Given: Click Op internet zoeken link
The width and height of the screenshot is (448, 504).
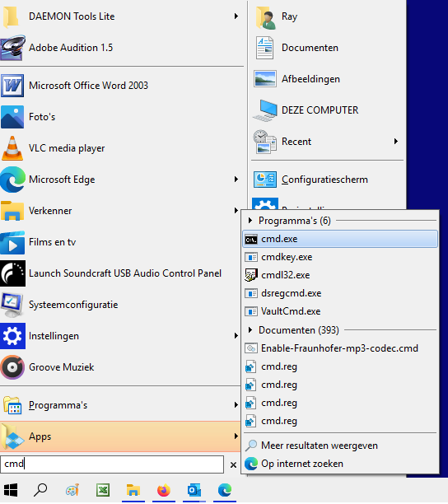Looking at the screenshot, I should click(302, 464).
